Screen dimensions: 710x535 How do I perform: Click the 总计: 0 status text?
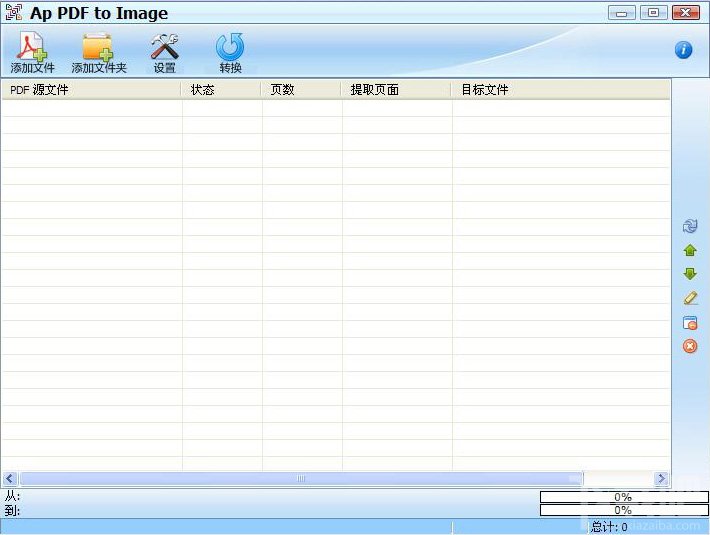pos(609,527)
